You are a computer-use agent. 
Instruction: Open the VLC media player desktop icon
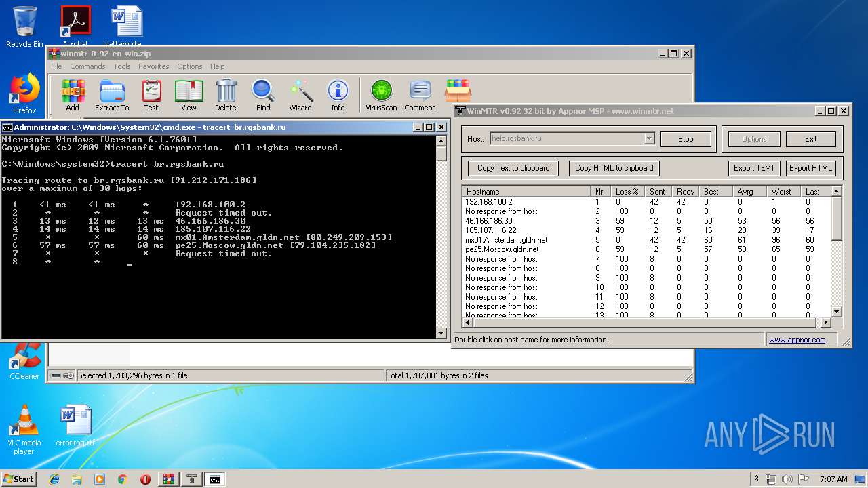[24, 429]
